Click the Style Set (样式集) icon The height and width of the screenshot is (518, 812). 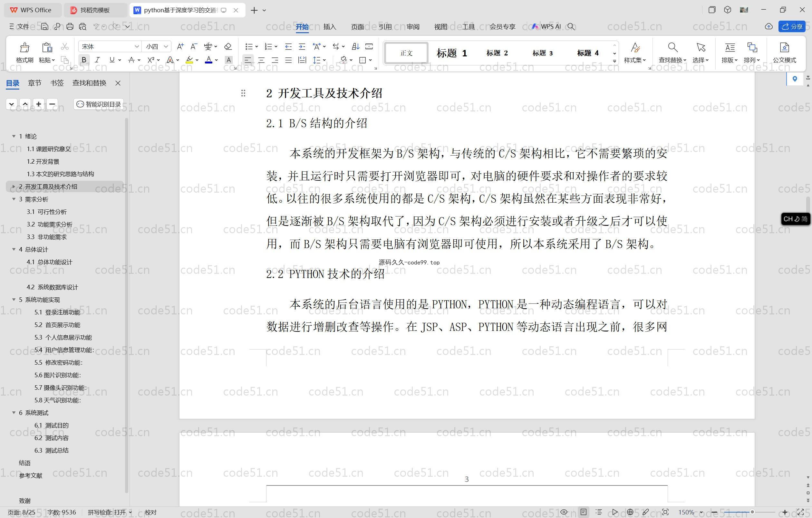pyautogui.click(x=635, y=48)
